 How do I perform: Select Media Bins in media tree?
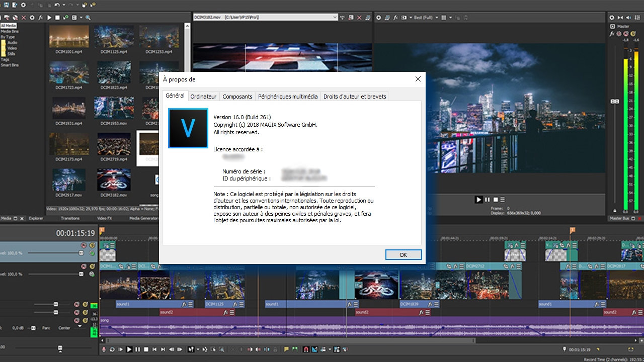click(10, 31)
